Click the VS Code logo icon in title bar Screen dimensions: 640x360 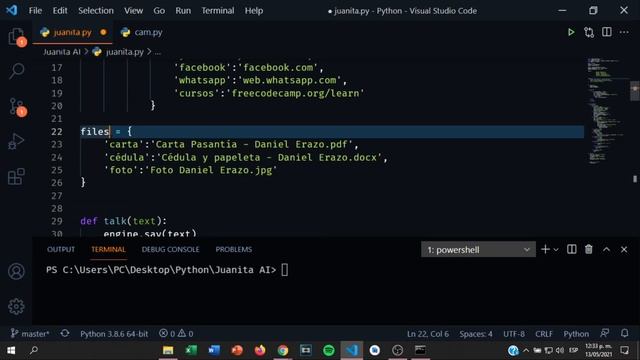[x=11, y=10]
